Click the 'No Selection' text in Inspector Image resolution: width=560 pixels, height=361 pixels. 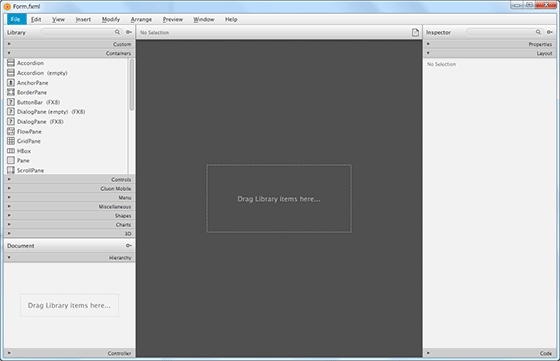(441, 64)
